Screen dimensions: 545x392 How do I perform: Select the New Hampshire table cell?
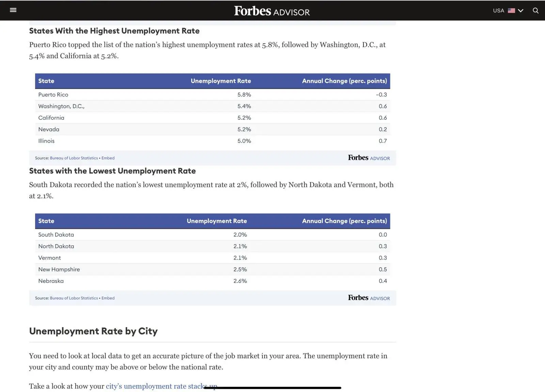point(59,269)
